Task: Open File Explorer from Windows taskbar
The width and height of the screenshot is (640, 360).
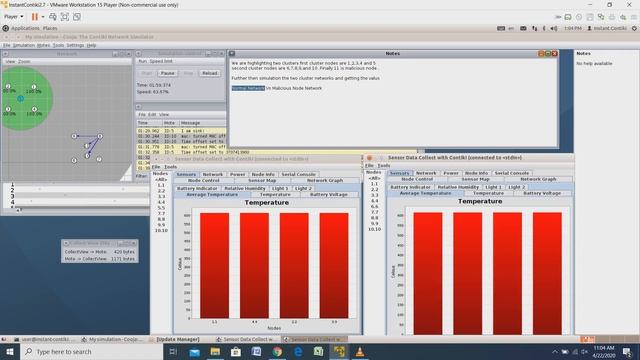Action: 215,351
